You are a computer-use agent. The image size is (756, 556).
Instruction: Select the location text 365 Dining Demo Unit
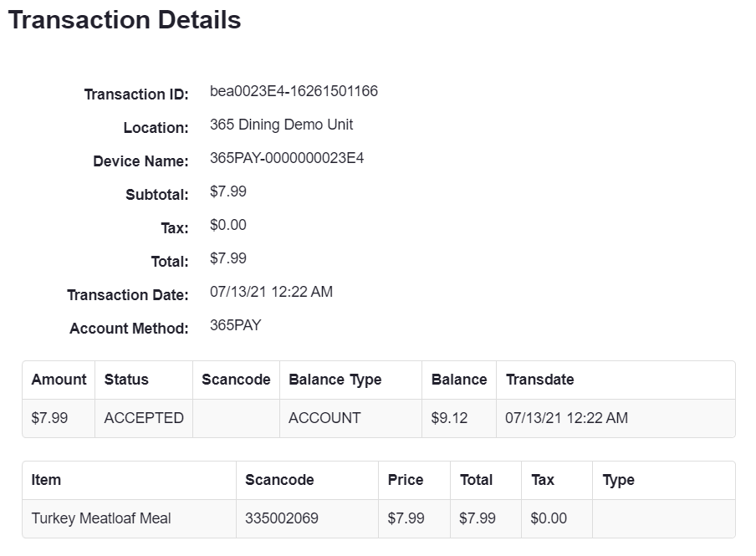click(x=281, y=125)
